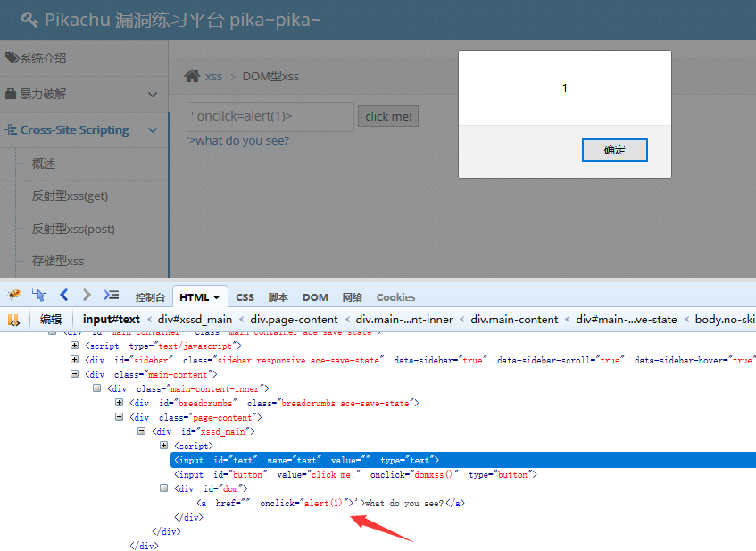Click the home icon in breadcrumb
This screenshot has height=551, width=756.
192,76
